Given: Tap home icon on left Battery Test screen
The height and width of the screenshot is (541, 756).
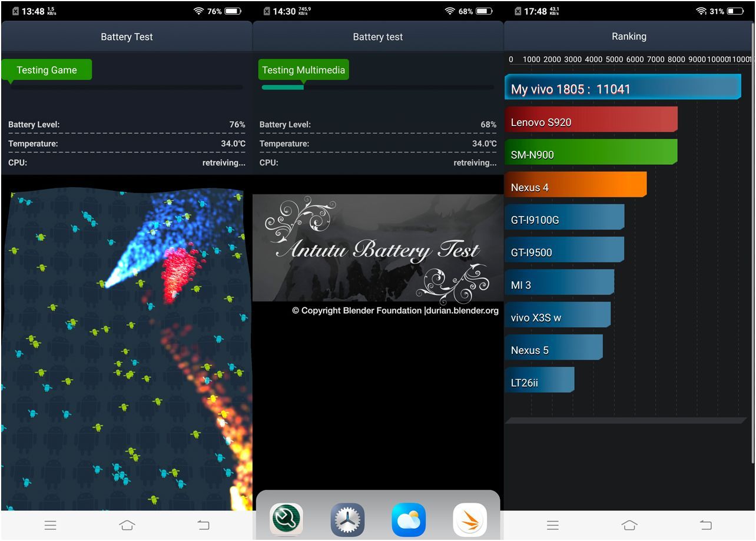Looking at the screenshot, I should [127, 525].
